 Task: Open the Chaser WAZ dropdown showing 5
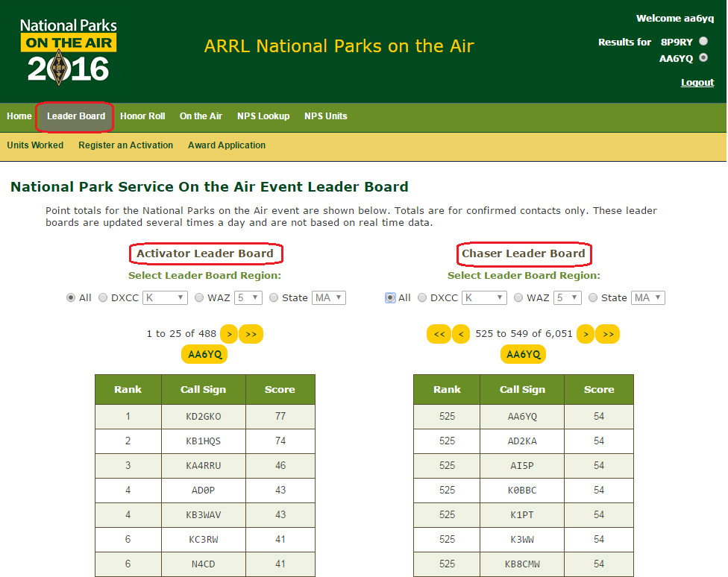568,297
